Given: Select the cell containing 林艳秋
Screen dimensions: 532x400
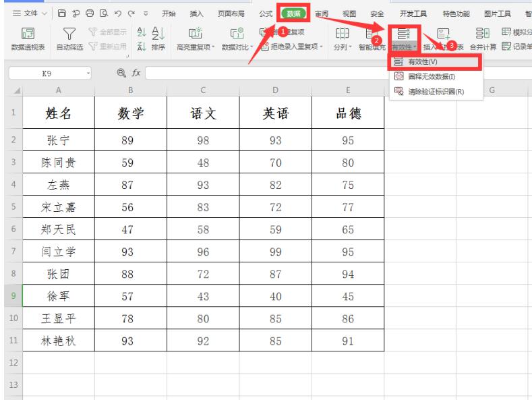Looking at the screenshot, I should (x=59, y=341).
